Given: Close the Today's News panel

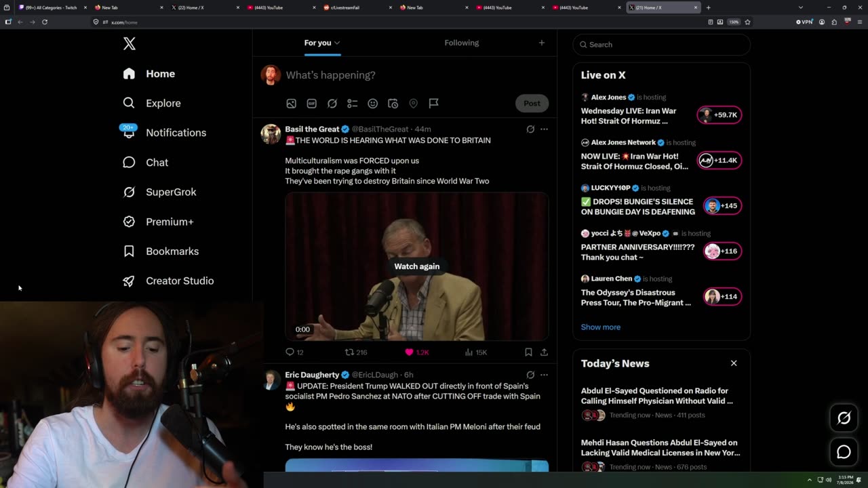Looking at the screenshot, I should pos(734,363).
